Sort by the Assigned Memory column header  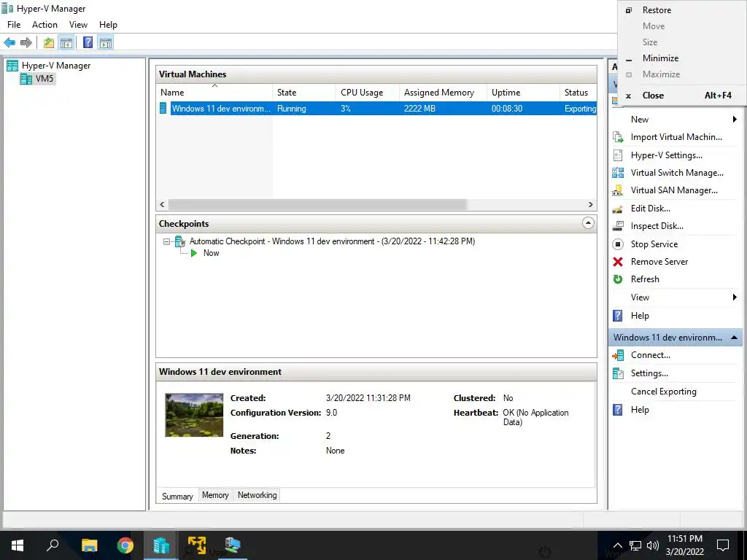coord(443,93)
